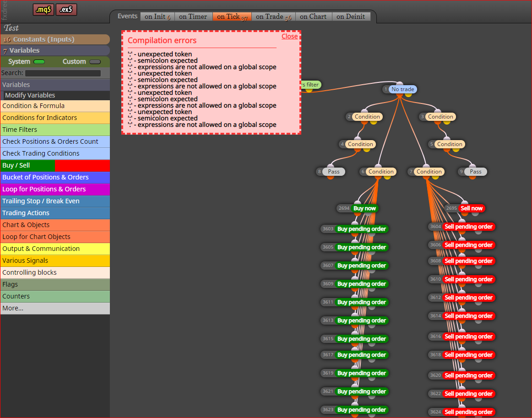Close the Compilation errors popup
Screen dimensions: 532x418
pyautogui.click(x=289, y=36)
